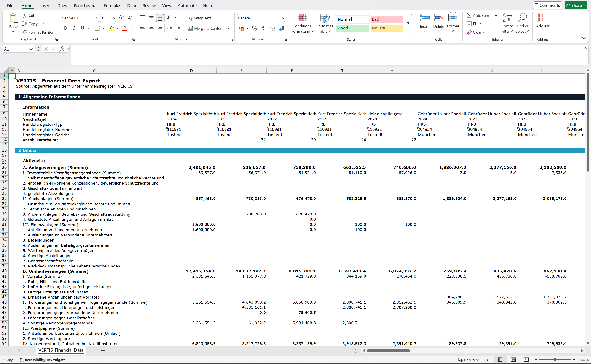Apply Comma Style number format

tap(263, 28)
